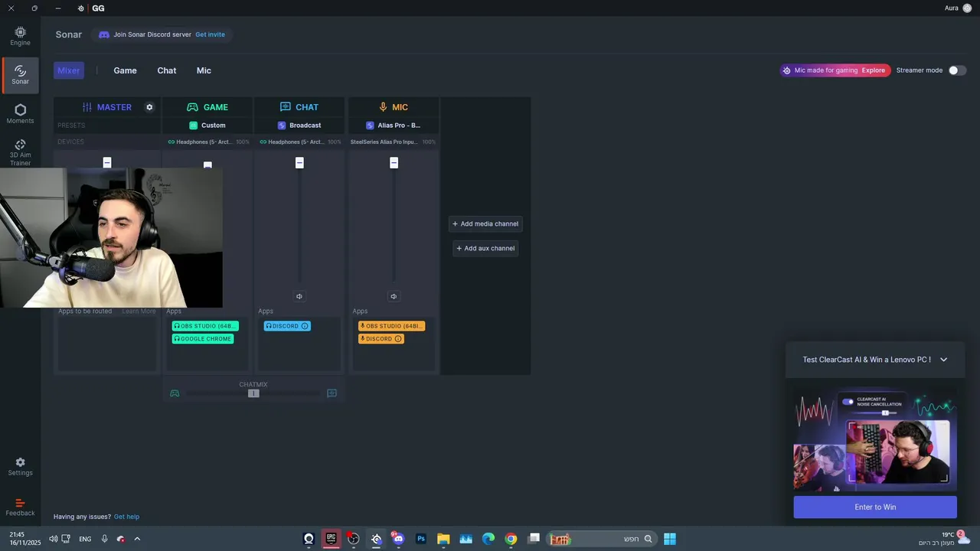The height and width of the screenshot is (551, 980).
Task: Click the Windows Start button
Action: pos(670,539)
